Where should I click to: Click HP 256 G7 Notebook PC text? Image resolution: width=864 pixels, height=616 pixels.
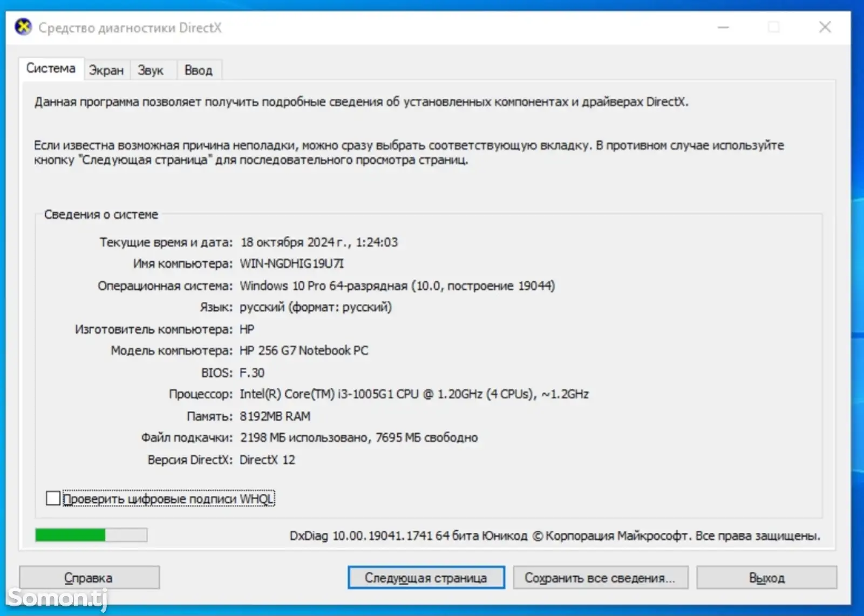(x=304, y=351)
